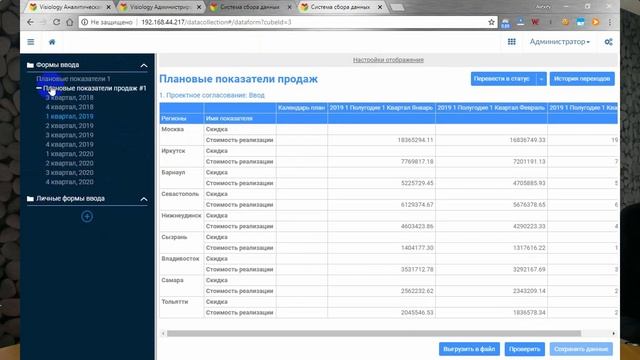The width and height of the screenshot is (640, 360).
Task: Select 4 квартал, 2018 in tree
Action: [x=69, y=107]
